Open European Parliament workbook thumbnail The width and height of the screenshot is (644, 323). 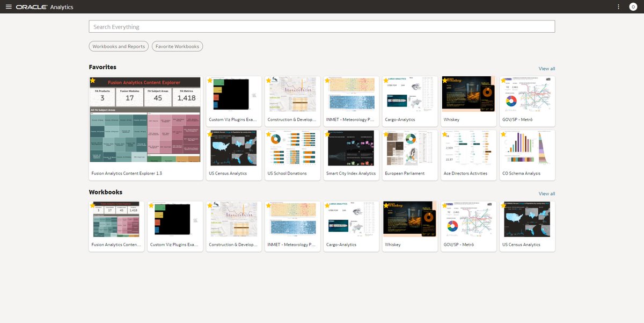coord(410,148)
